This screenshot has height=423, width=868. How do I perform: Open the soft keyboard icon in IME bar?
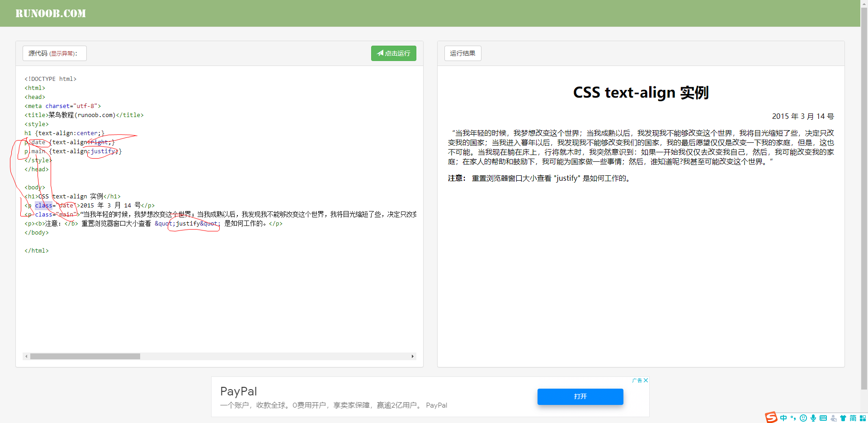[x=823, y=418]
